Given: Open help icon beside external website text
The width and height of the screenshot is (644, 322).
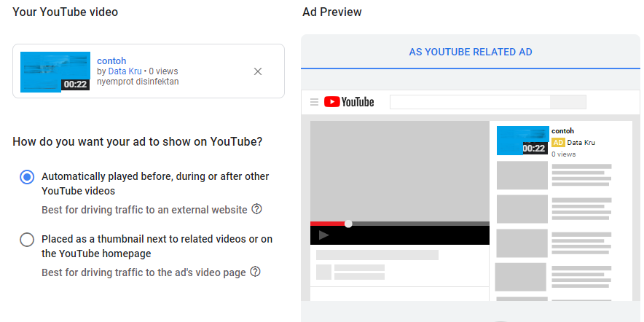Looking at the screenshot, I should tap(256, 210).
